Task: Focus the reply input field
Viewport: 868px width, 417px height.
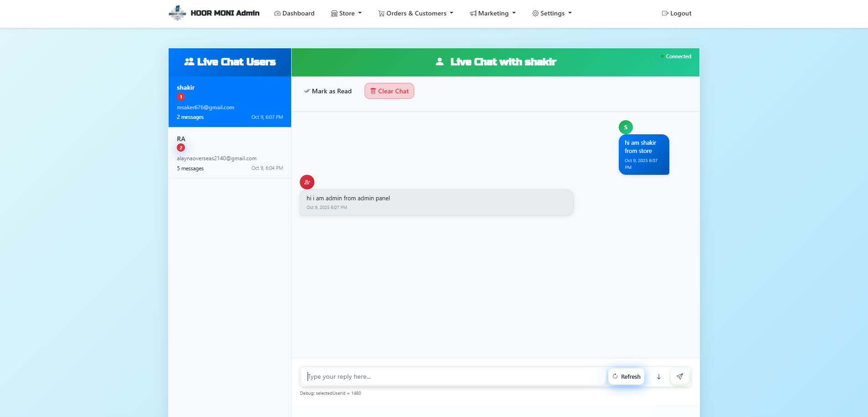Action: tap(455, 376)
